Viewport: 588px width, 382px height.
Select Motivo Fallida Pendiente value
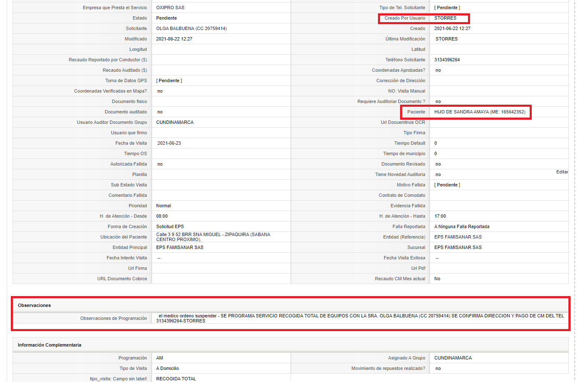(447, 185)
